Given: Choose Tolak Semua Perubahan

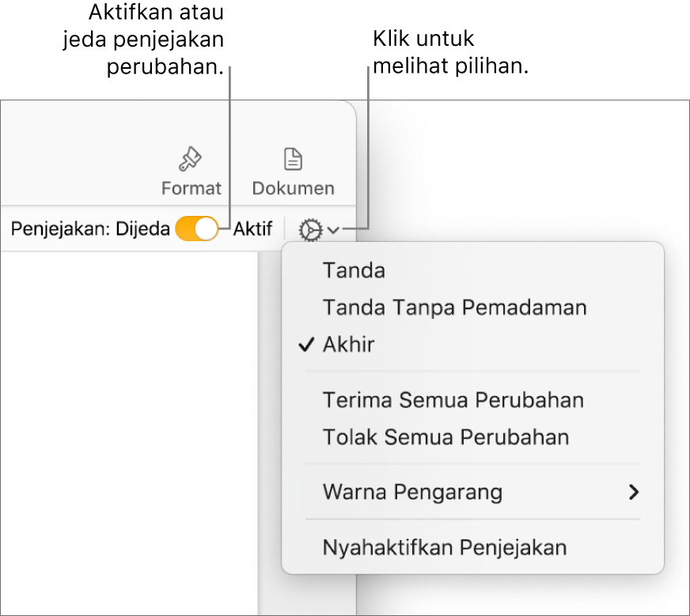Looking at the screenshot, I should click(x=472, y=437).
